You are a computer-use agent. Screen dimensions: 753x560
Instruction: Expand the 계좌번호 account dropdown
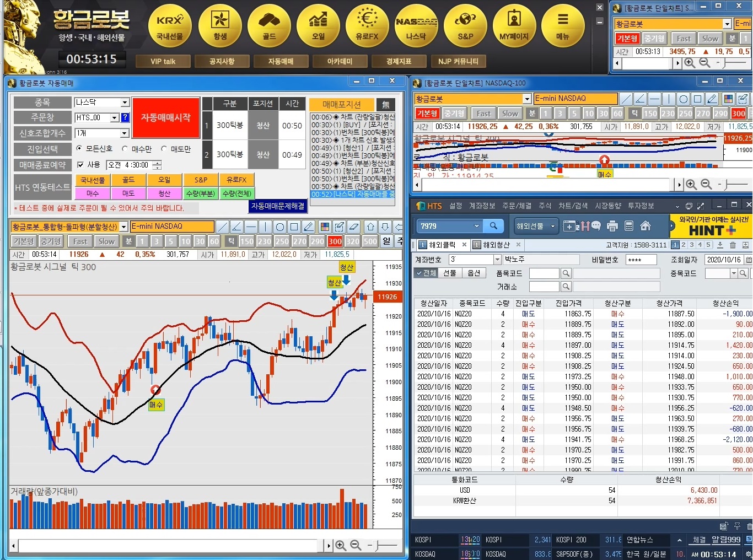tap(497, 259)
